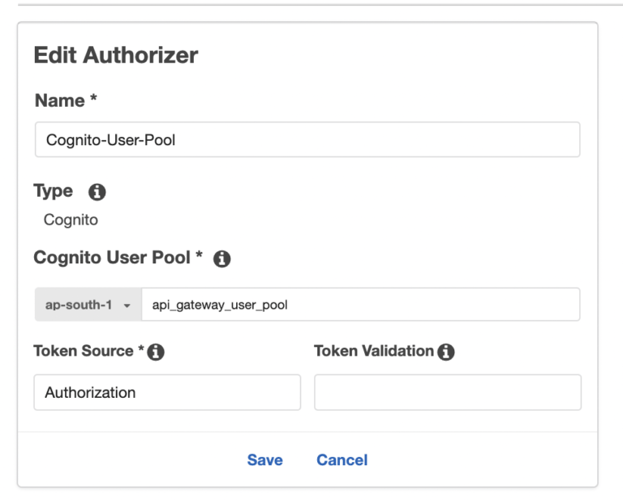This screenshot has height=500, width=623.
Task: Save the authorizer changes
Action: (x=265, y=460)
